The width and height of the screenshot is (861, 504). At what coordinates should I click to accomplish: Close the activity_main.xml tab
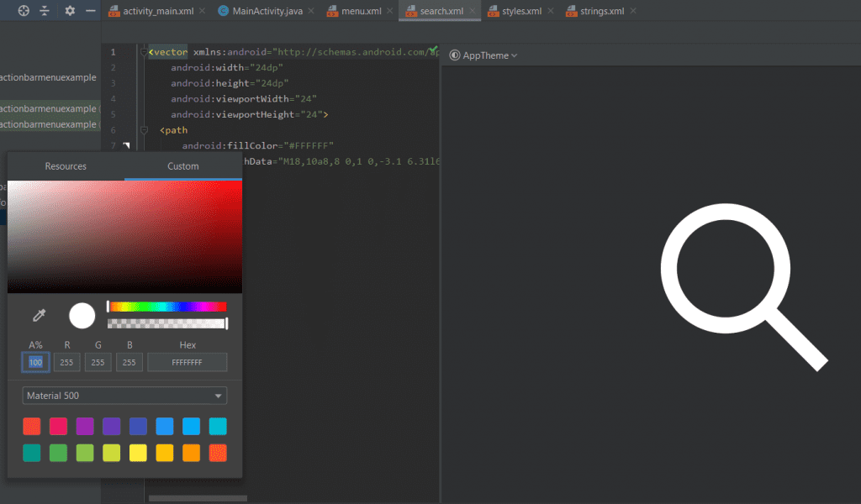[202, 12]
